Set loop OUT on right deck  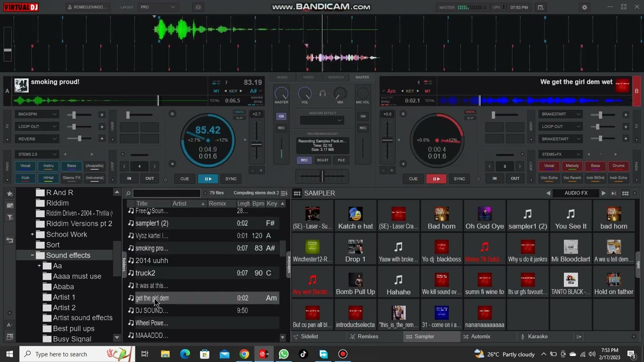[x=515, y=178]
